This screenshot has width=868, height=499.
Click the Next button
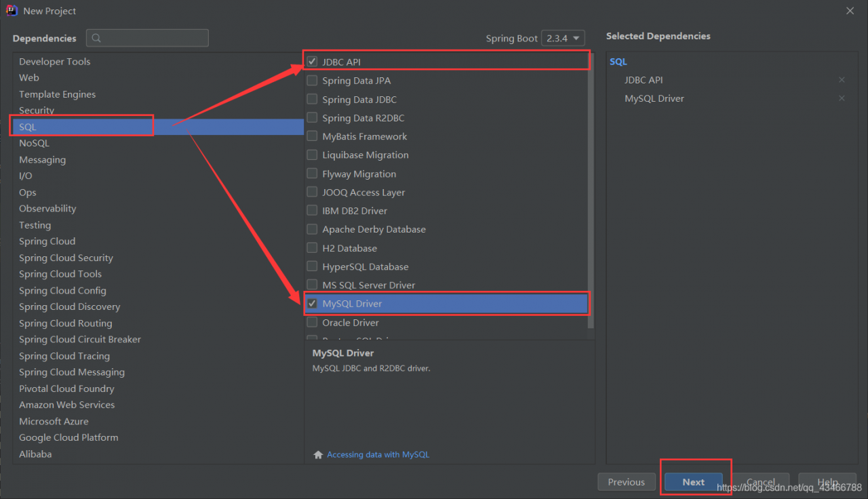tap(693, 482)
